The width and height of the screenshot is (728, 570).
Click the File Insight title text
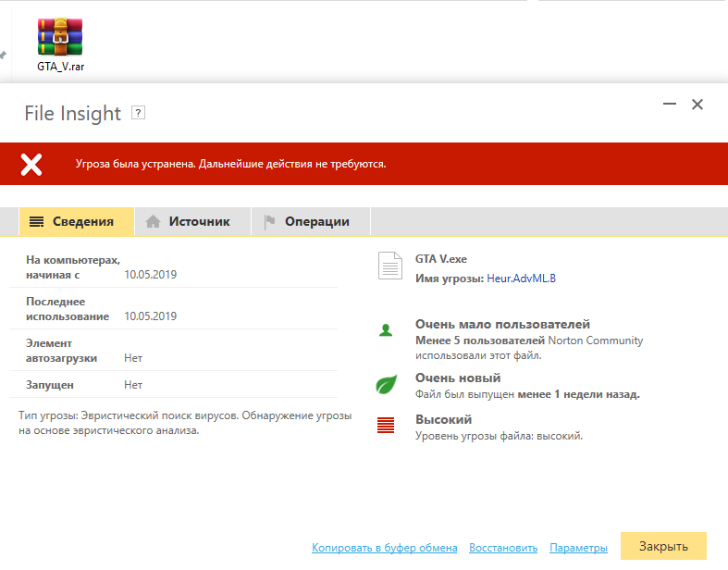[72, 113]
